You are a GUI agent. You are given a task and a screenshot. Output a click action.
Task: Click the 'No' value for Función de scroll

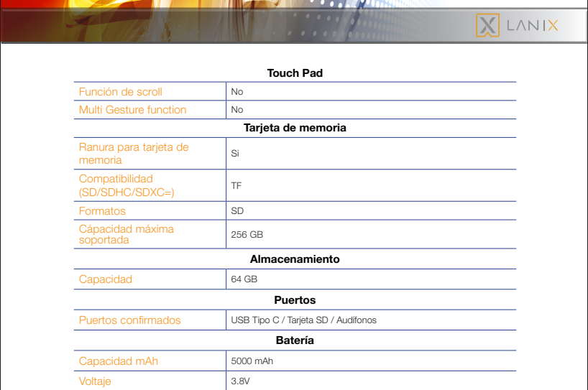tap(237, 92)
